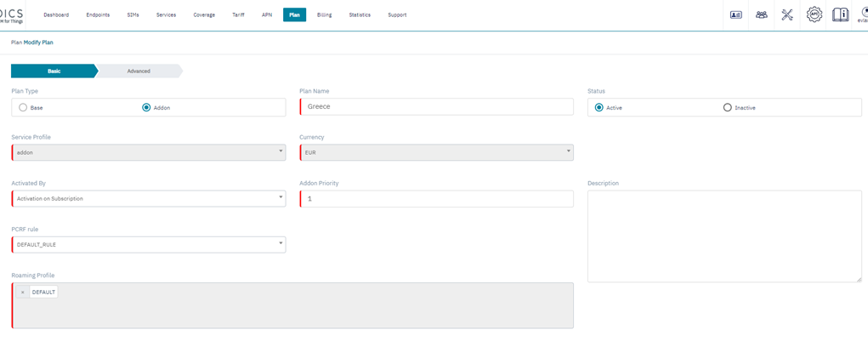The width and height of the screenshot is (868, 341).
Task: Open the wrench and screwdriver tools icon
Action: [x=787, y=14]
